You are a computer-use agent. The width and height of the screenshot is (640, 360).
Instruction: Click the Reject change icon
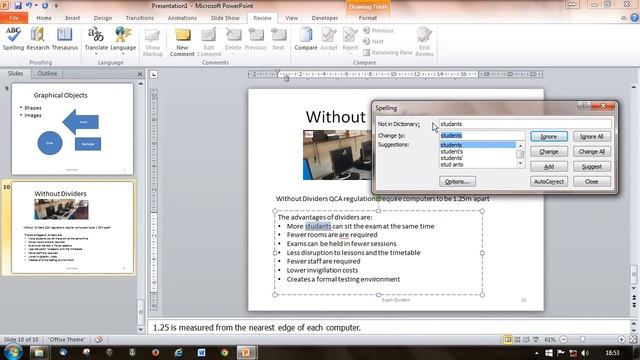tap(350, 41)
